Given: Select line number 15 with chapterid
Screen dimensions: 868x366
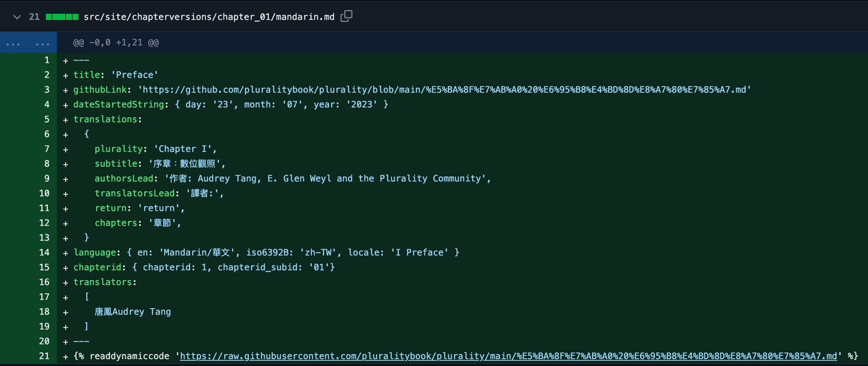Looking at the screenshot, I should point(44,267).
